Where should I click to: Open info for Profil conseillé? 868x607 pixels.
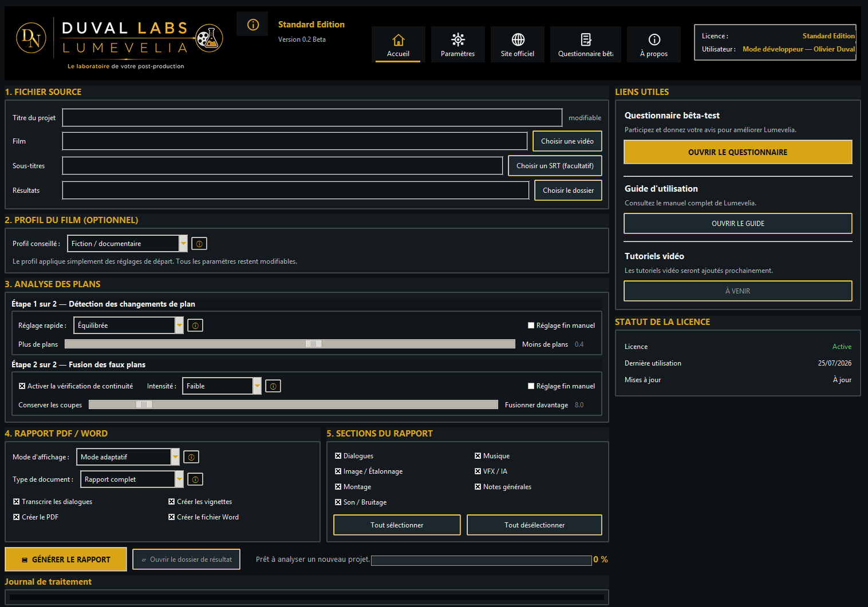click(x=199, y=244)
